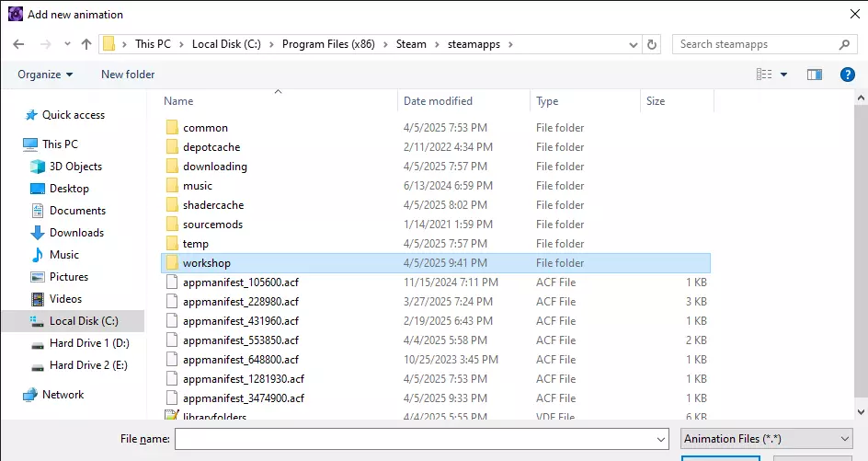
Task: Open the Help icon
Action: (847, 75)
